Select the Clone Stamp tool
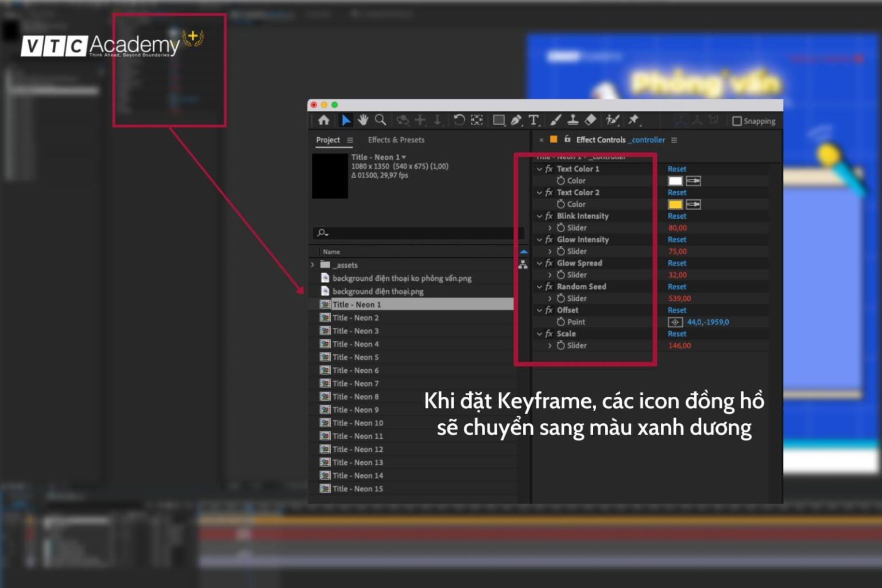Screen dimensions: 882x588 click(572, 121)
